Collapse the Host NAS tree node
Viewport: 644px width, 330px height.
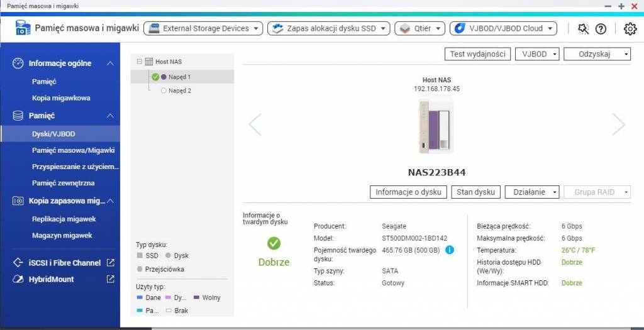(139, 62)
